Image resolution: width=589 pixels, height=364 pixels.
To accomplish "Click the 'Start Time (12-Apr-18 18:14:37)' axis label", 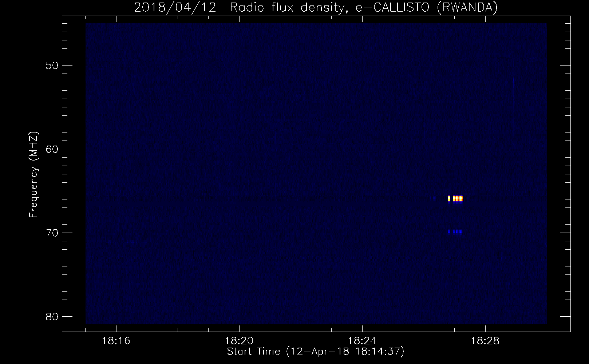I will [x=316, y=352].
